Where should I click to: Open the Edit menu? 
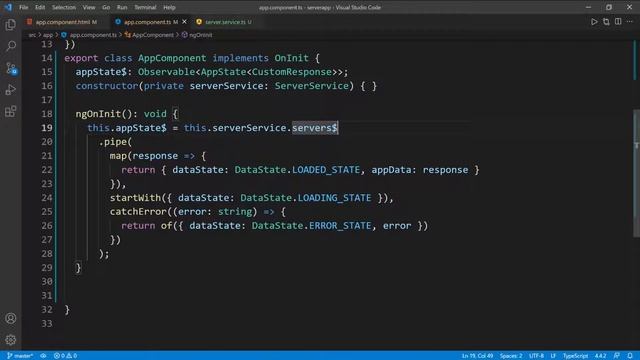pos(40,7)
